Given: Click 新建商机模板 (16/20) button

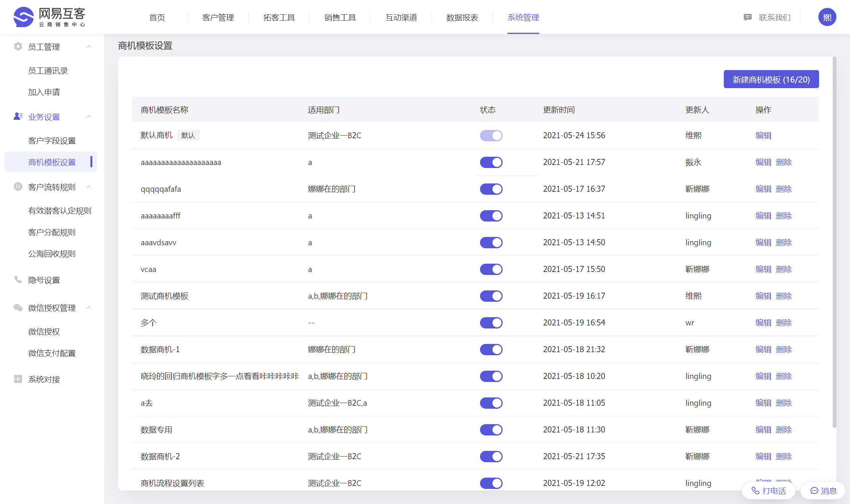Looking at the screenshot, I should click(x=771, y=79).
